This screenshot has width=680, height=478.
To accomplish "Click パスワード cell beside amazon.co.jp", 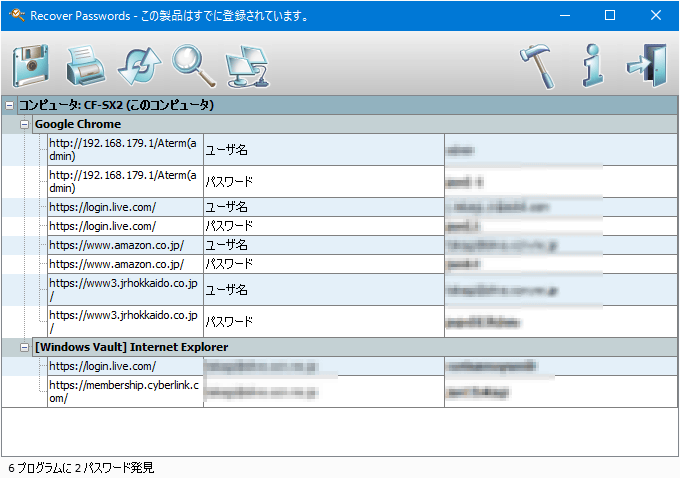I will coord(324,264).
